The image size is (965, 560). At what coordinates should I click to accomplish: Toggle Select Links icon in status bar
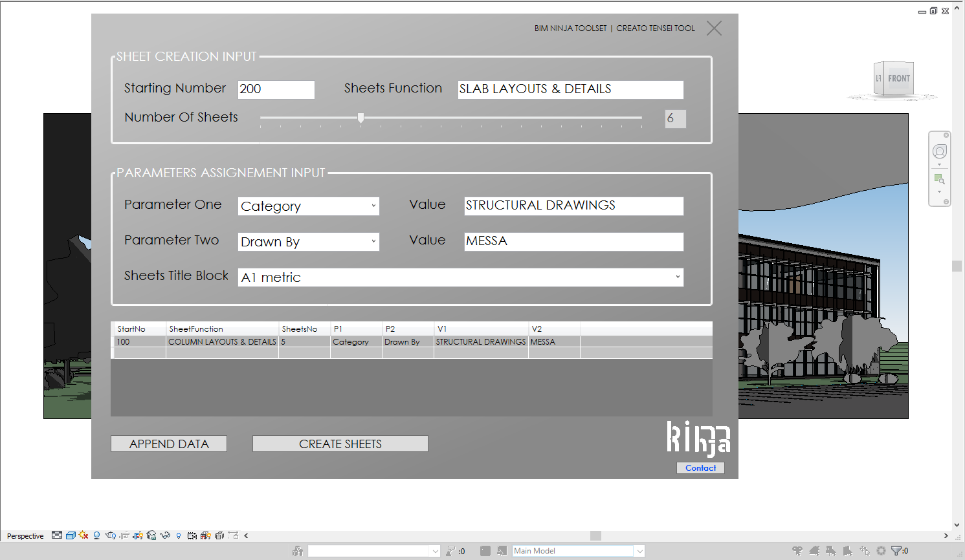click(x=797, y=551)
